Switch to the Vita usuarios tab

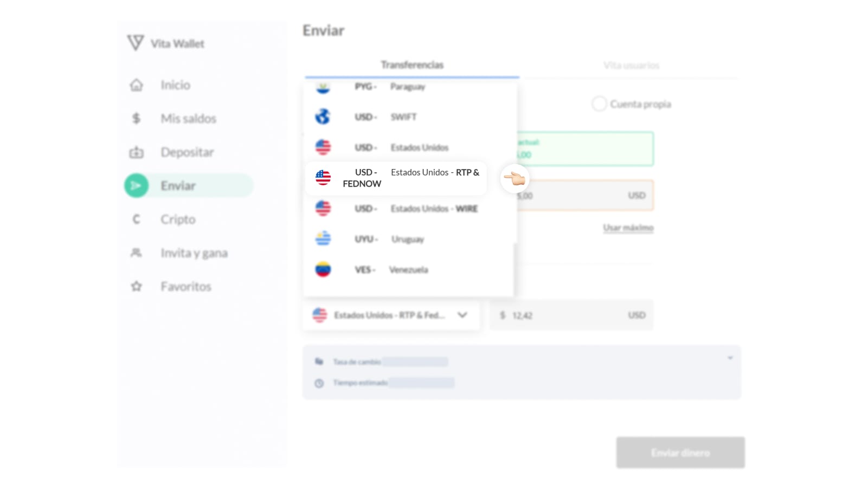coord(631,64)
